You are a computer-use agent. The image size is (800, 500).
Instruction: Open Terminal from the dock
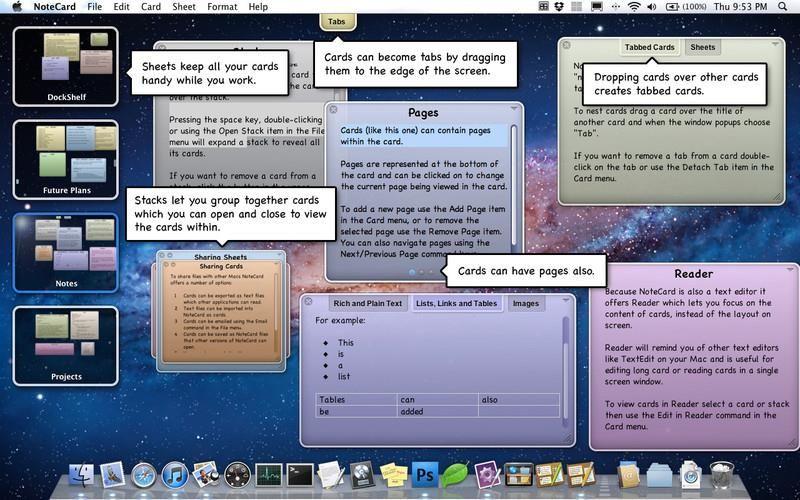tap(300, 474)
